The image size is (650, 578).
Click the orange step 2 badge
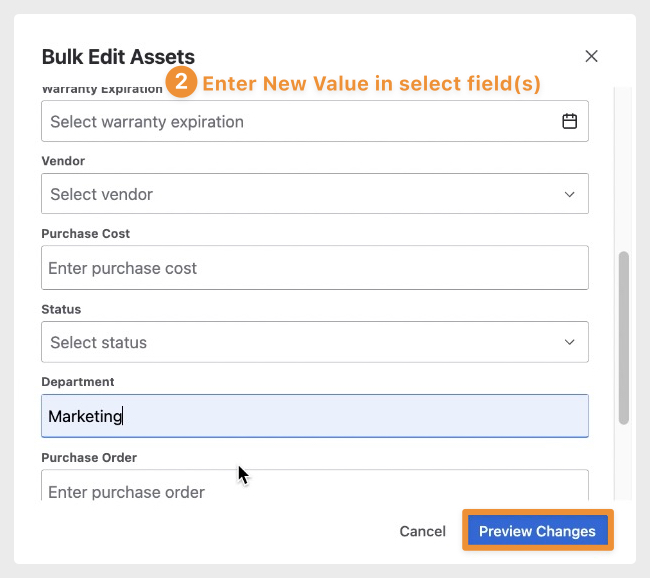(x=181, y=84)
